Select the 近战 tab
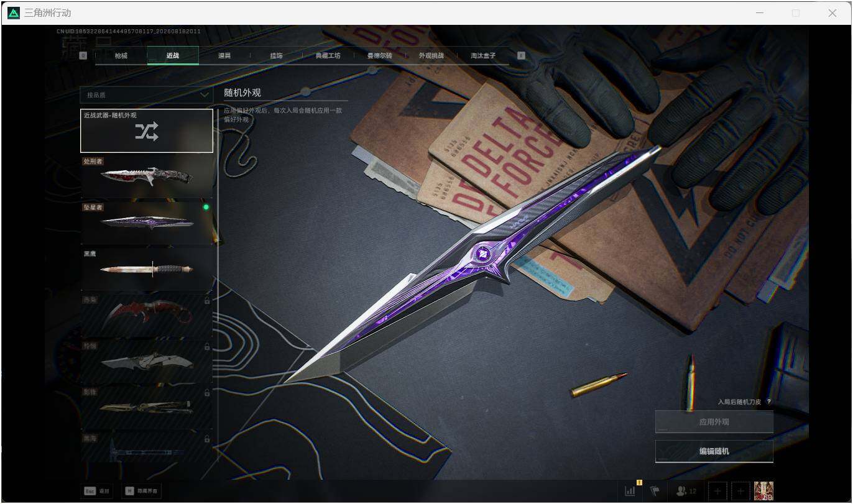This screenshot has height=504, width=853. click(173, 55)
